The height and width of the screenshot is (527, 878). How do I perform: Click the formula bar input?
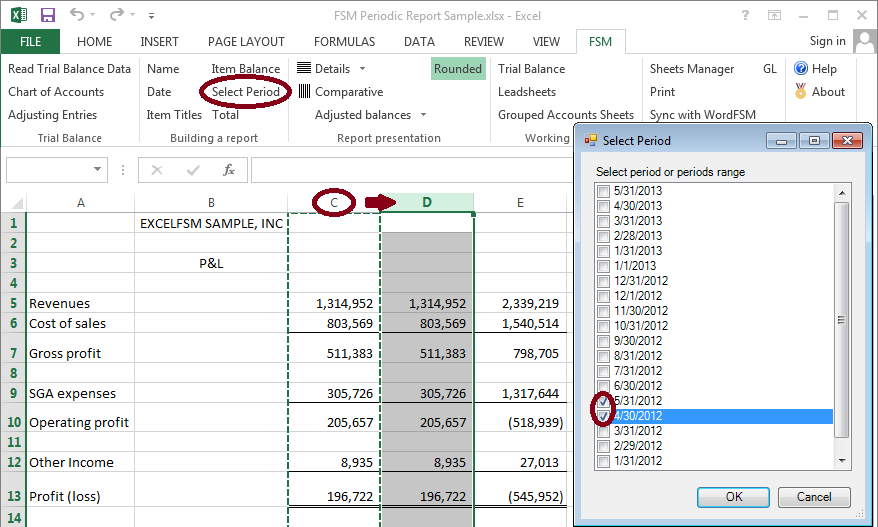click(x=412, y=170)
